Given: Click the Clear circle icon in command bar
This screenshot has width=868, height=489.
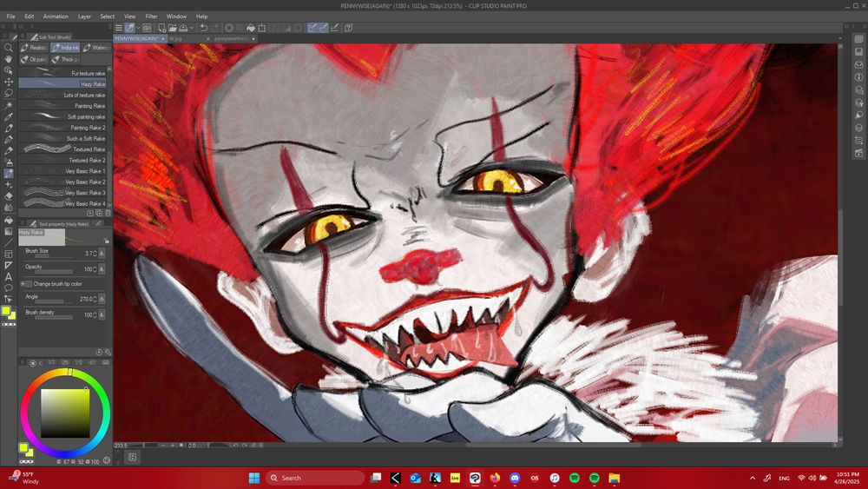Looking at the screenshot, I should coord(228,28).
